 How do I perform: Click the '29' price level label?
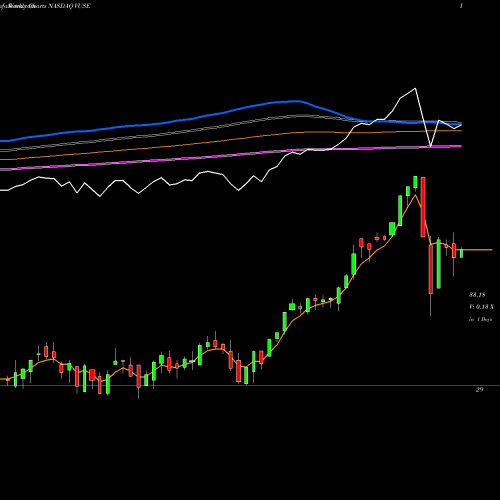pyautogui.click(x=479, y=389)
